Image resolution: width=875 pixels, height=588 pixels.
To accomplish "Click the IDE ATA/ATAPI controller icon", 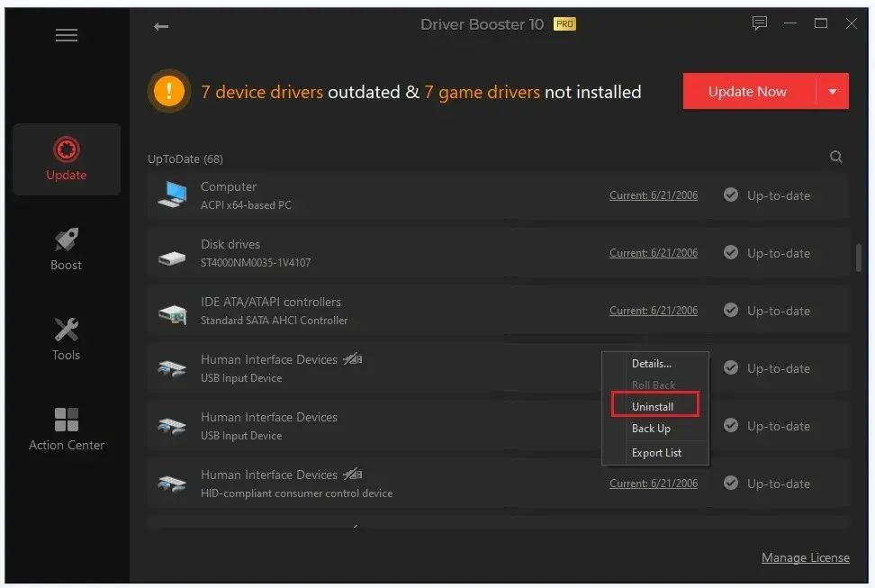I will click(x=173, y=314).
